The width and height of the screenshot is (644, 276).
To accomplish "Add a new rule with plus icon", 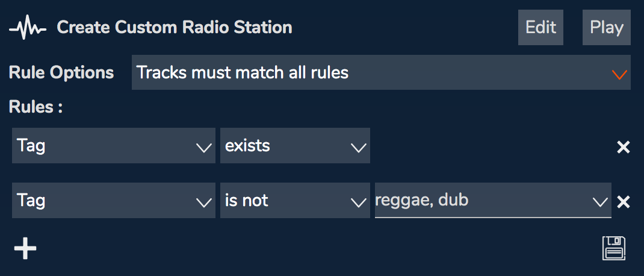I will [x=25, y=248].
